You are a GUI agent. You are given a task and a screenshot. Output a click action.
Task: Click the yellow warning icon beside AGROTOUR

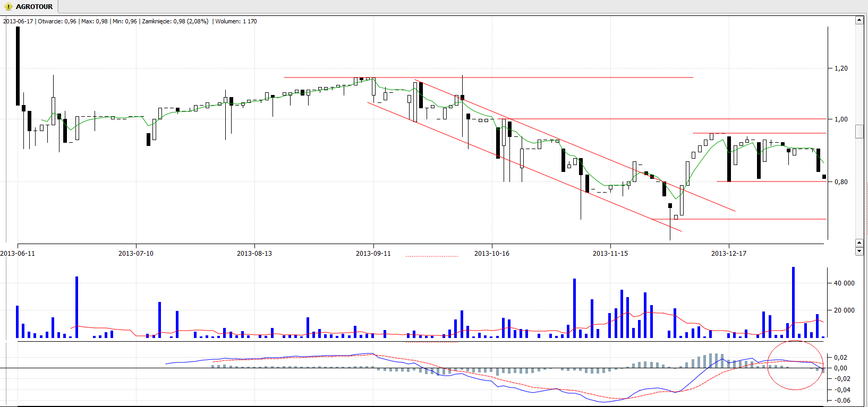pyautogui.click(x=8, y=7)
